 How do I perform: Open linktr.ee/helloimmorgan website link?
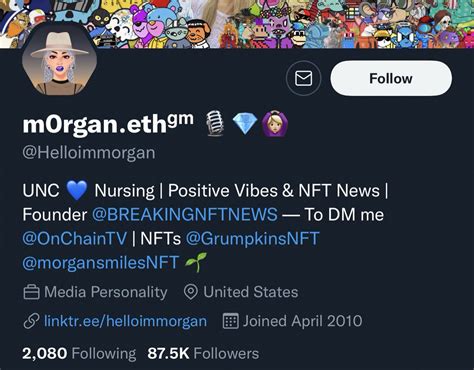coord(125,321)
